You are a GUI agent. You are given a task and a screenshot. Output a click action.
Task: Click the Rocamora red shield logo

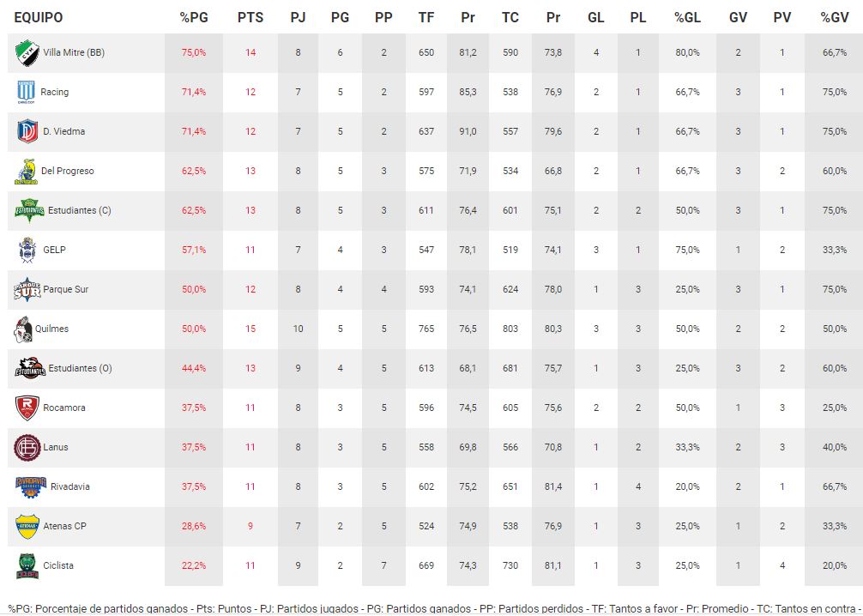click(x=27, y=408)
